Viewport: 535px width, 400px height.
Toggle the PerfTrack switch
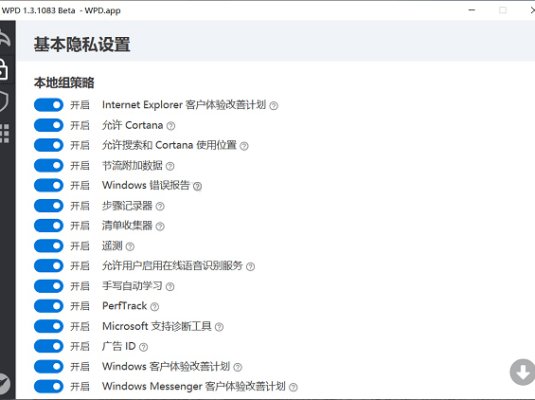[x=49, y=306]
